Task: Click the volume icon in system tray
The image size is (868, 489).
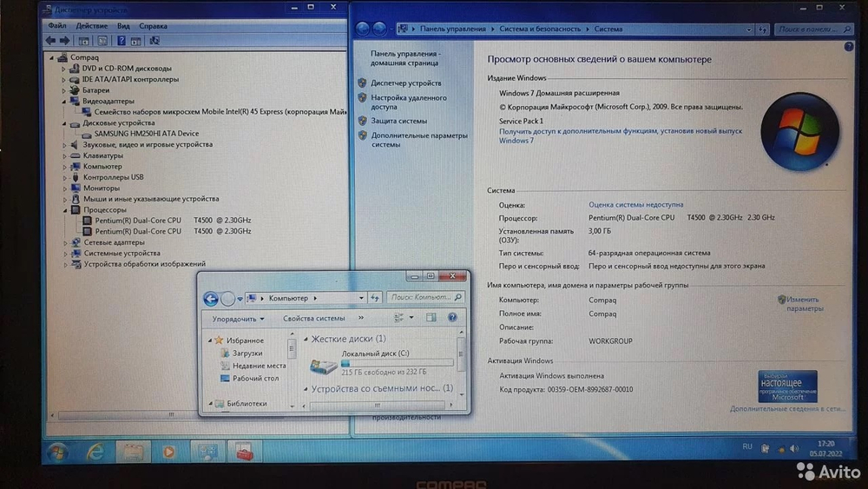Action: (794, 448)
